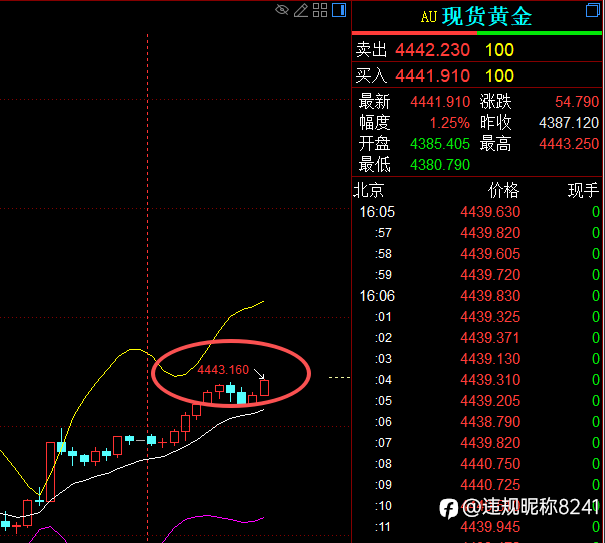Click the 北京 time column header

tap(369, 190)
